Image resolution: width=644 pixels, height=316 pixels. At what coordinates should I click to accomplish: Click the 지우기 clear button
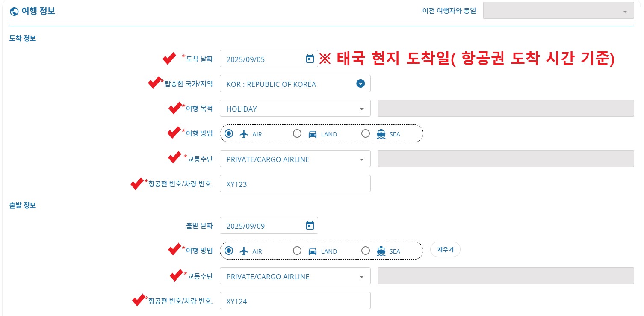pyautogui.click(x=445, y=249)
